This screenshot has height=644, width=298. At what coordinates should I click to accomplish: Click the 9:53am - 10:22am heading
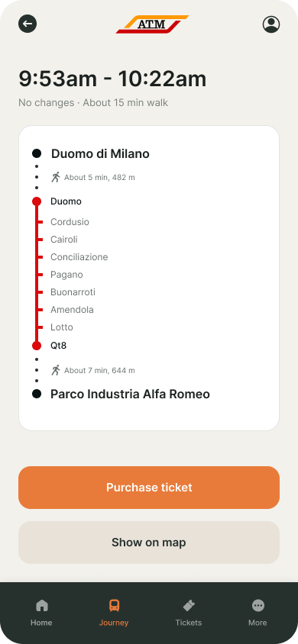[x=112, y=79]
